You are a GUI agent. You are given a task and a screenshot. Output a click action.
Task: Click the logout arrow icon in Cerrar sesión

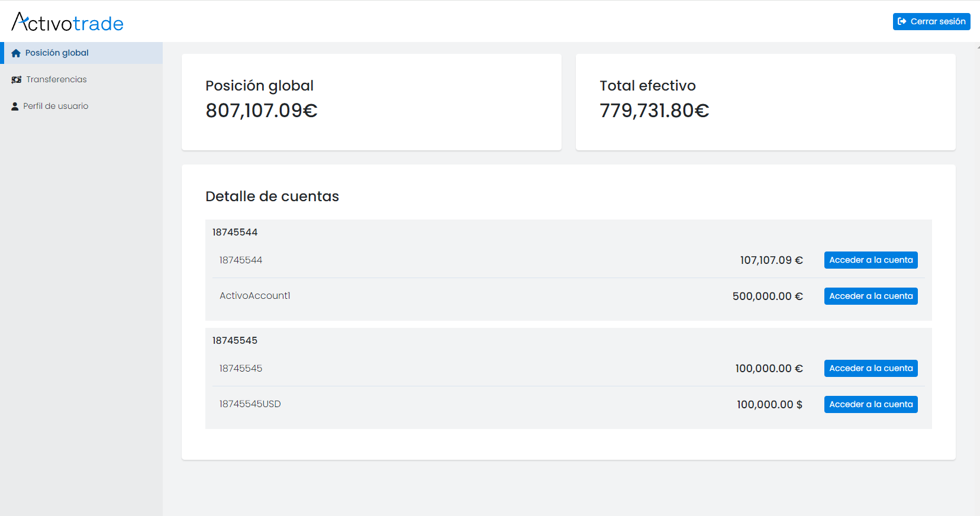click(902, 21)
